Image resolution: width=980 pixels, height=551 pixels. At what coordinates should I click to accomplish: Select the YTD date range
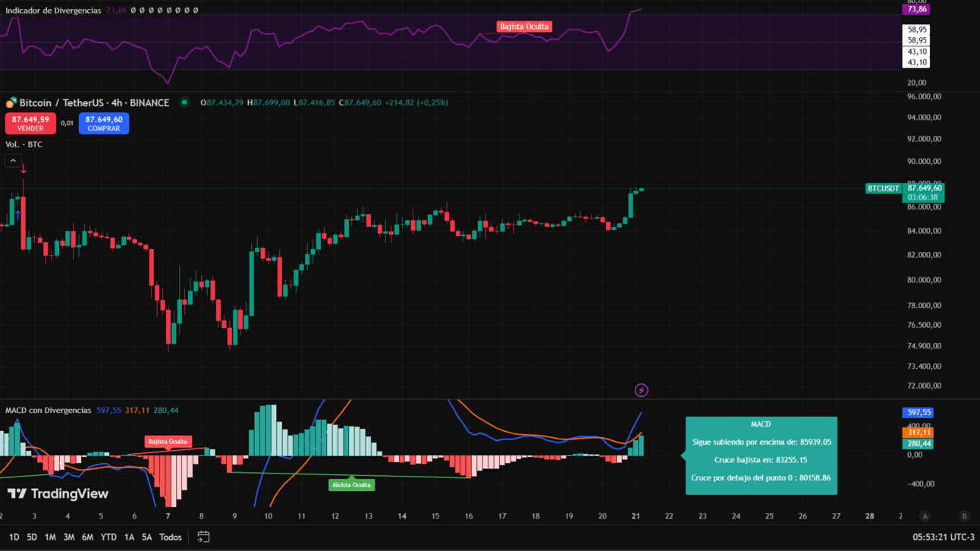tap(108, 537)
